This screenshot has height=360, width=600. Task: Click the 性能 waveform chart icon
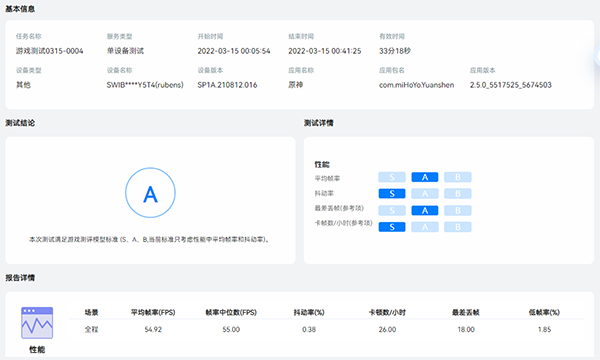click(x=37, y=323)
